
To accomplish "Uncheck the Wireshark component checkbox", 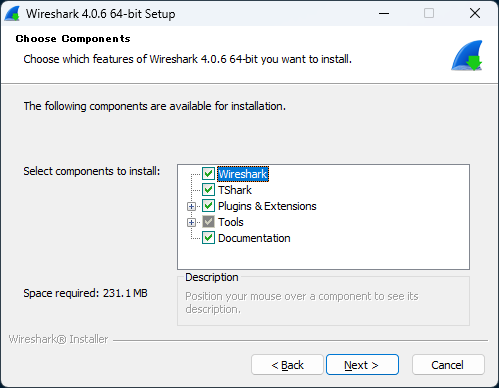I will point(208,174).
